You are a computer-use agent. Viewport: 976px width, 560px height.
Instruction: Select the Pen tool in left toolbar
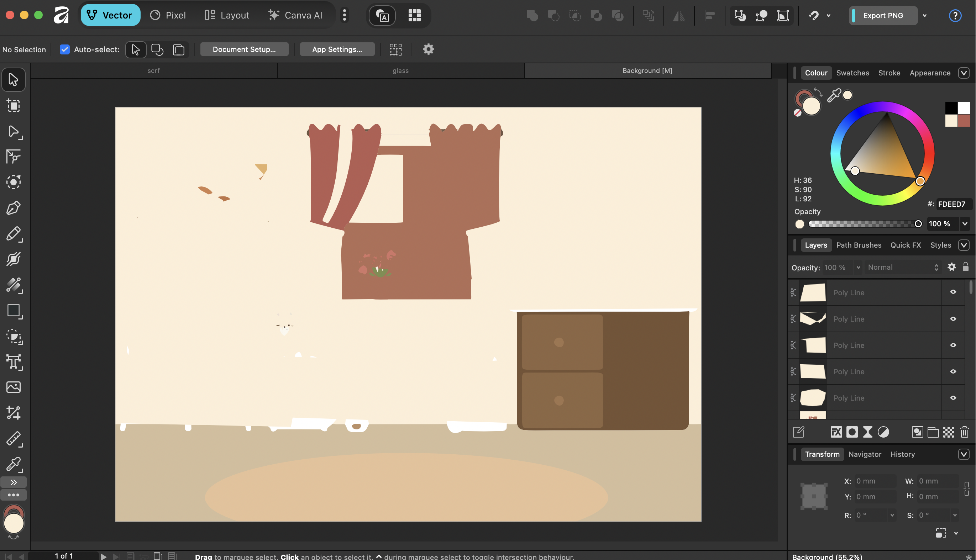click(x=14, y=208)
